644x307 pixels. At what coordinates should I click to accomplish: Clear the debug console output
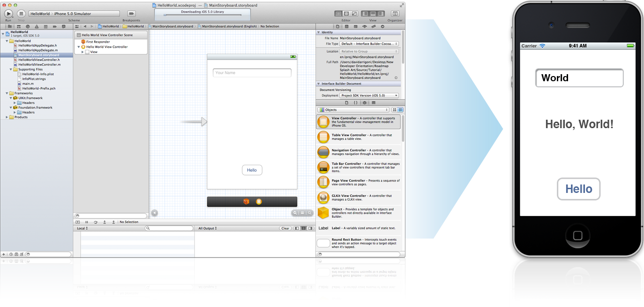285,228
